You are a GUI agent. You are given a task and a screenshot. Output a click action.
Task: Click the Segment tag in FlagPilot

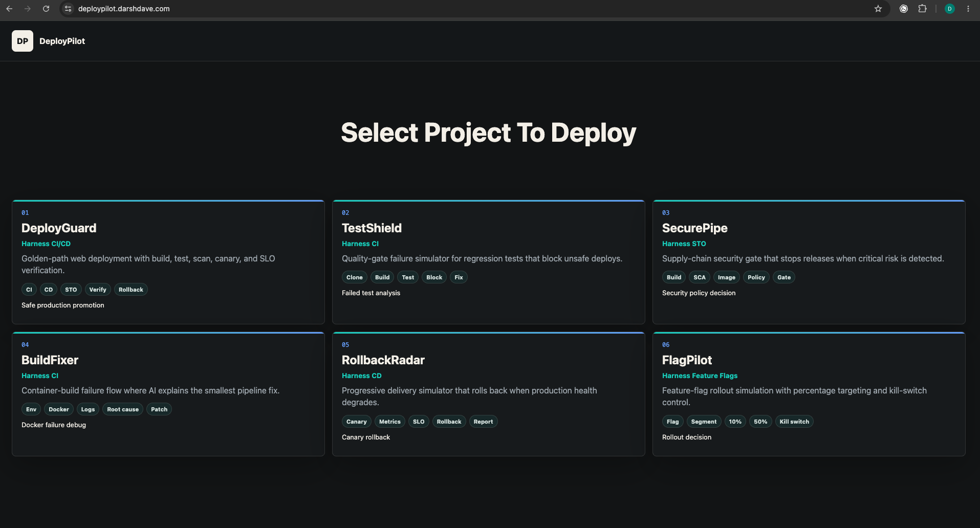click(x=704, y=422)
